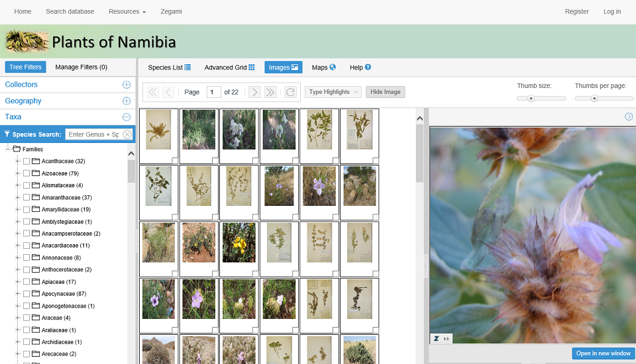Click the Plants of Namibia logo image
Screen dimensions: 636x364
(x=26, y=41)
